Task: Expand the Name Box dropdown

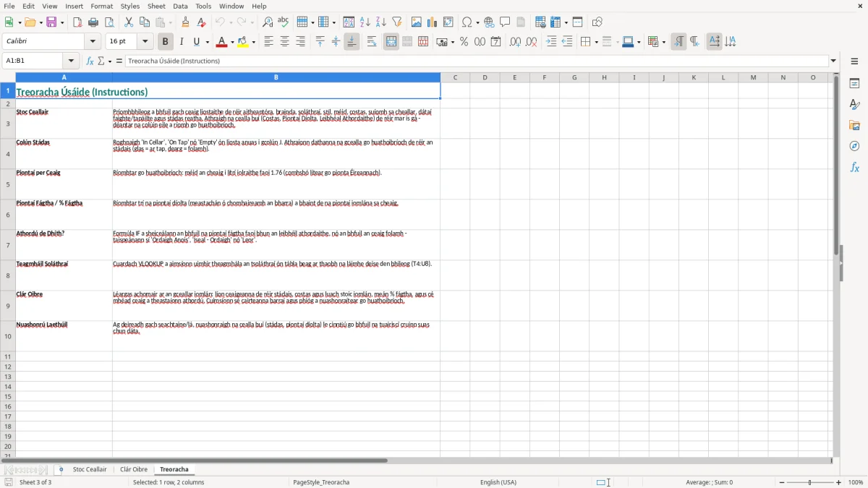Action: point(71,61)
